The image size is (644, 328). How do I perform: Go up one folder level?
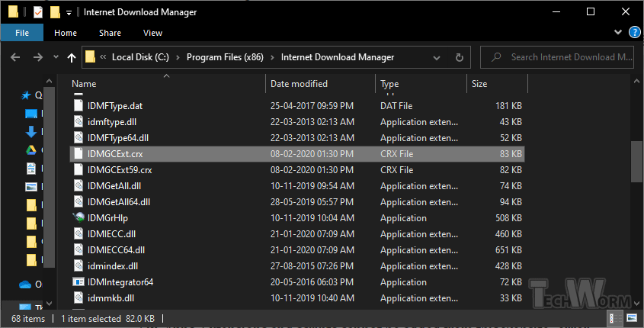click(72, 57)
